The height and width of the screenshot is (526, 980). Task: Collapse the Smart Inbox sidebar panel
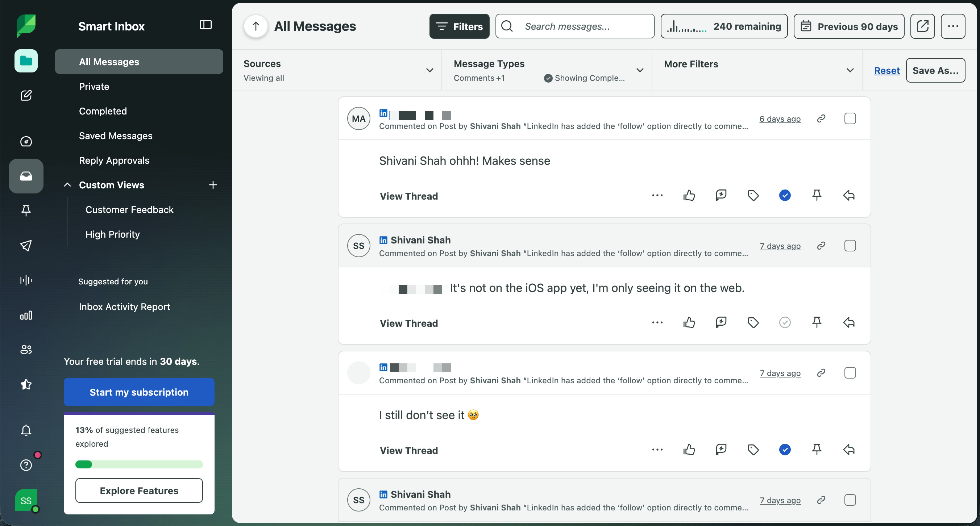point(206,25)
